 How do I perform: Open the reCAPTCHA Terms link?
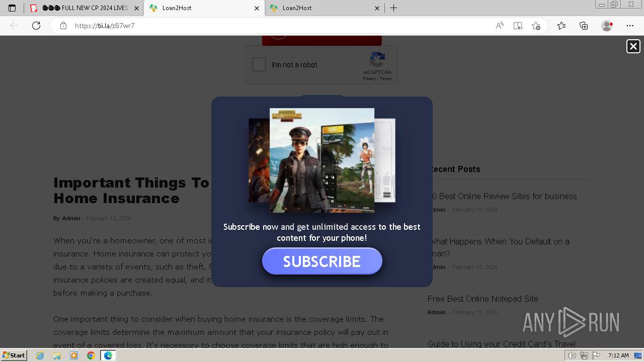click(x=386, y=78)
